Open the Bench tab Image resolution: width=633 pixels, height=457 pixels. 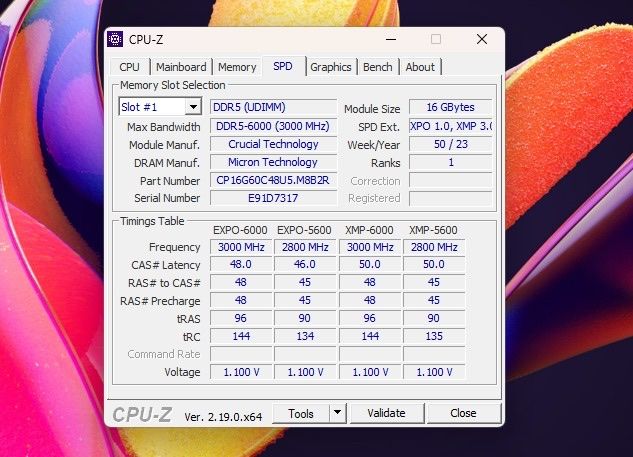point(377,67)
